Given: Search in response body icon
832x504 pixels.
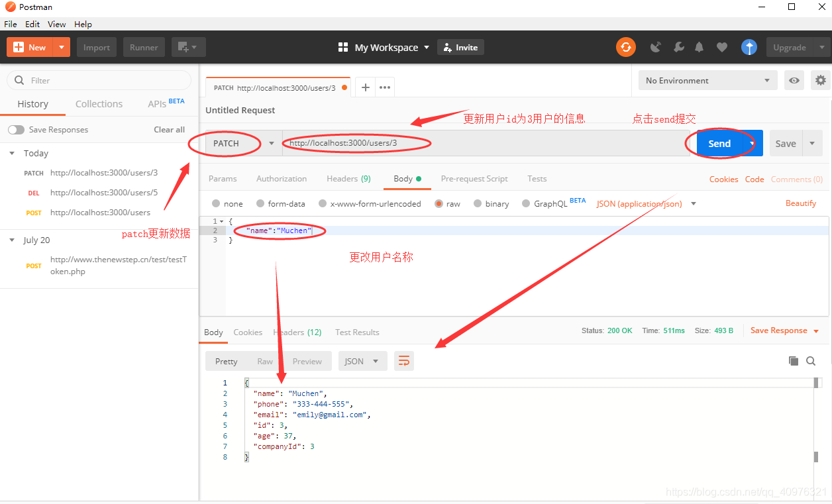Looking at the screenshot, I should coord(811,361).
